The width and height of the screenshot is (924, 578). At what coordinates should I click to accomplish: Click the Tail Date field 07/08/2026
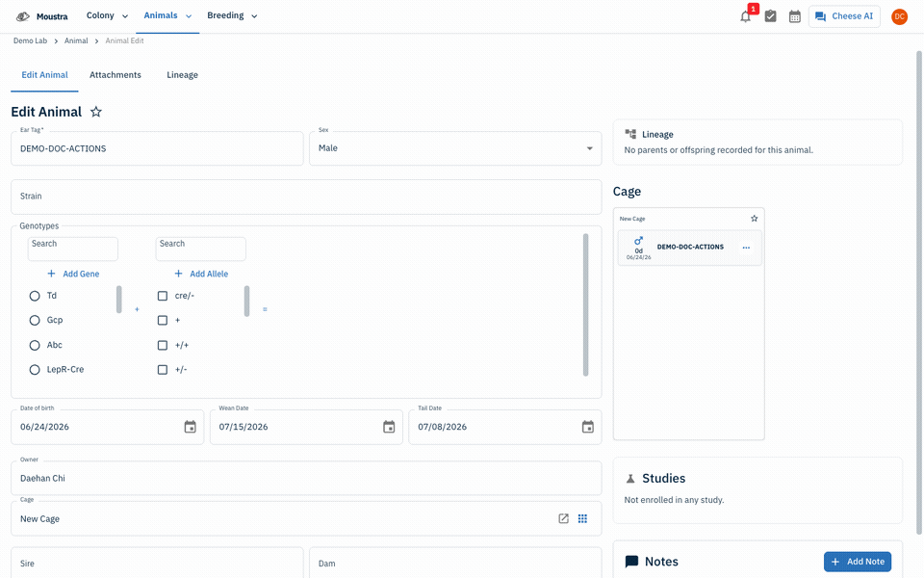point(505,427)
